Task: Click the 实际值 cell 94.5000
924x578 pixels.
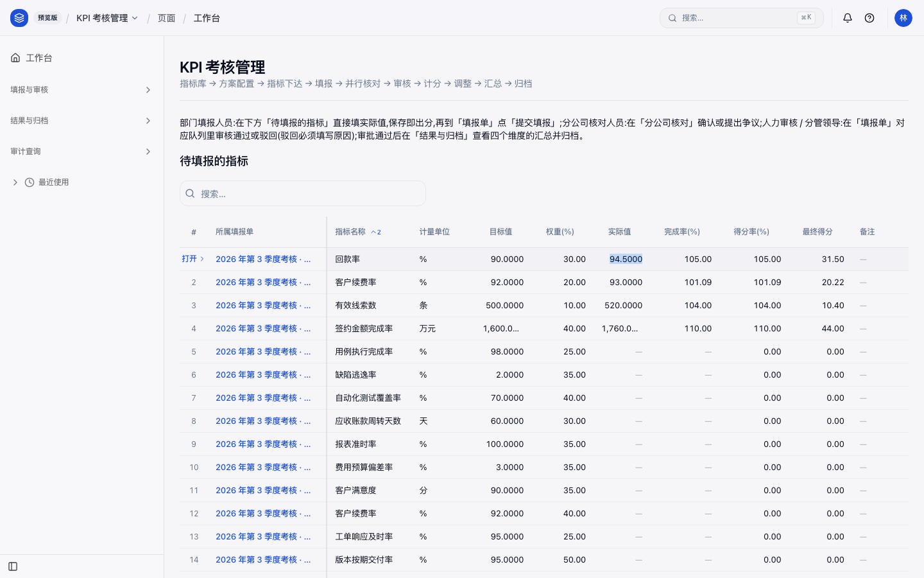Action: pyautogui.click(x=626, y=259)
